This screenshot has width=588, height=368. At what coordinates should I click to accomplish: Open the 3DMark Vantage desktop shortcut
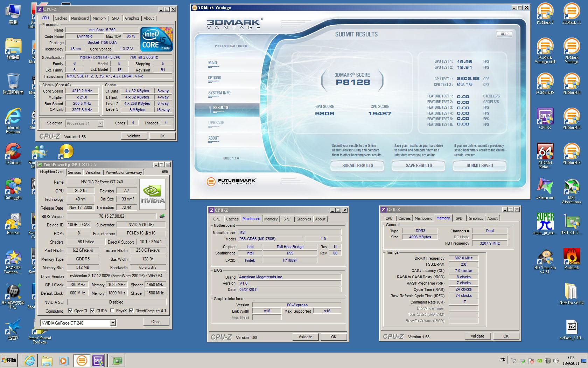[x=571, y=51]
